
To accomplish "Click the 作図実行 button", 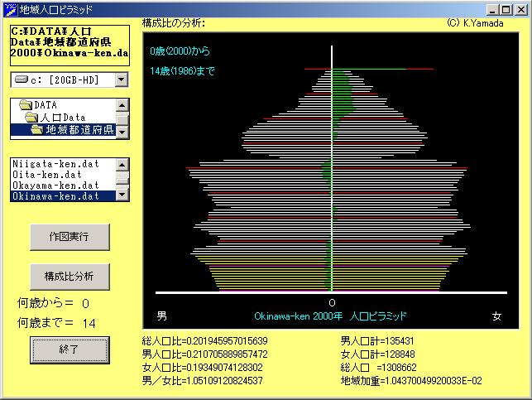I will click(x=69, y=237).
